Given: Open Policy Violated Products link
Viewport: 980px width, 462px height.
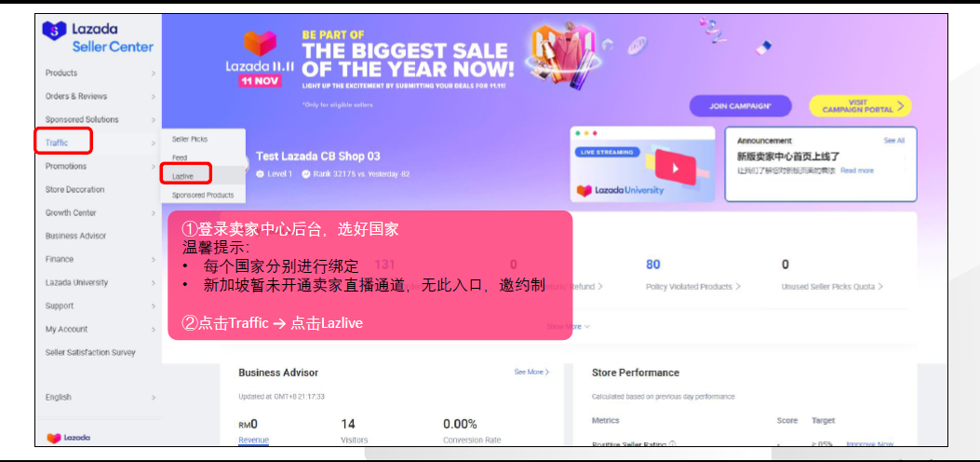Looking at the screenshot, I should tap(693, 287).
